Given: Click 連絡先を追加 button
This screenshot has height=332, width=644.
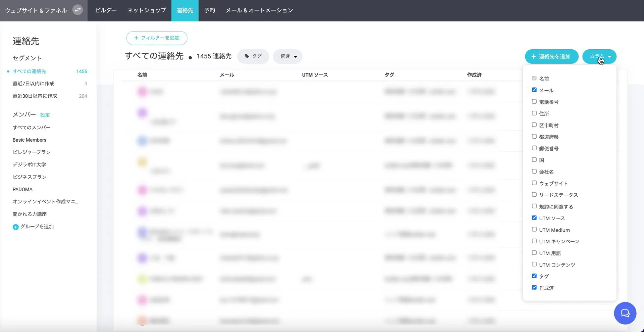Looking at the screenshot, I should pos(551,56).
